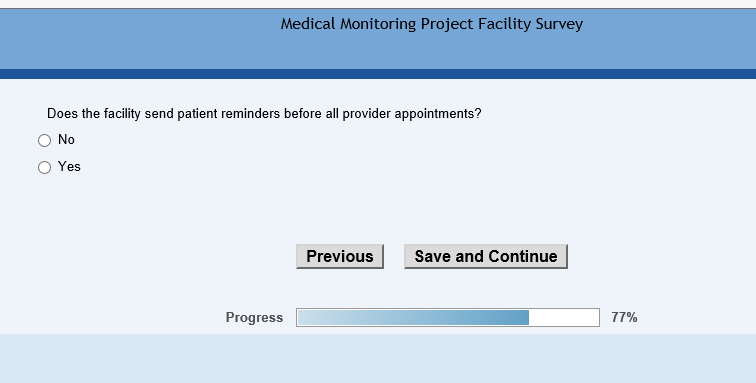
Task: Click the right end of the progress bar frame
Action: 598,317
